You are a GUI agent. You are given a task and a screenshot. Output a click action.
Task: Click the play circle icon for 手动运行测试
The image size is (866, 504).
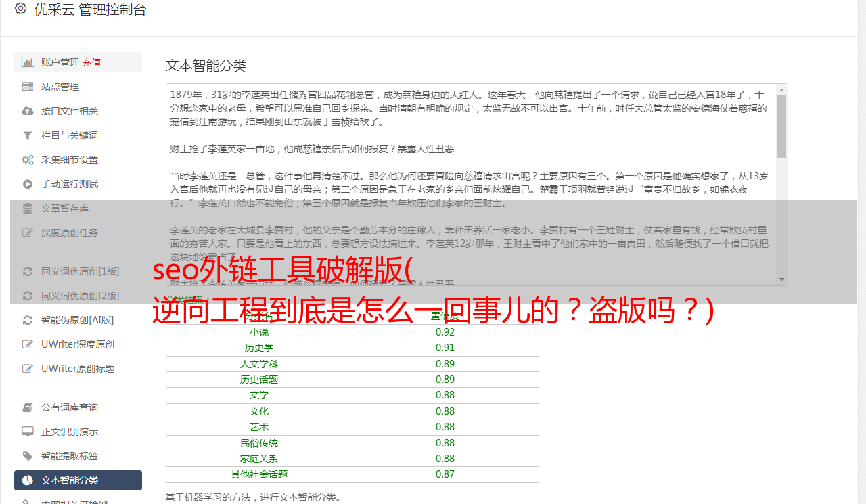click(x=28, y=184)
